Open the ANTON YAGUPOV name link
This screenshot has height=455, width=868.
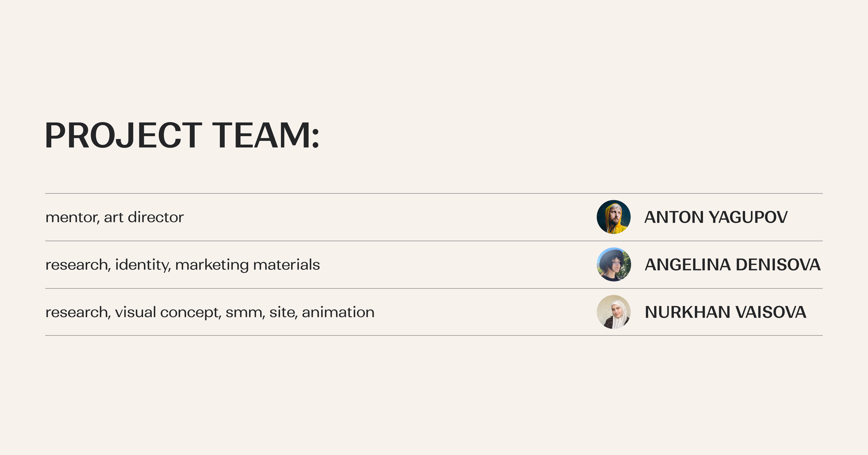[x=716, y=217]
